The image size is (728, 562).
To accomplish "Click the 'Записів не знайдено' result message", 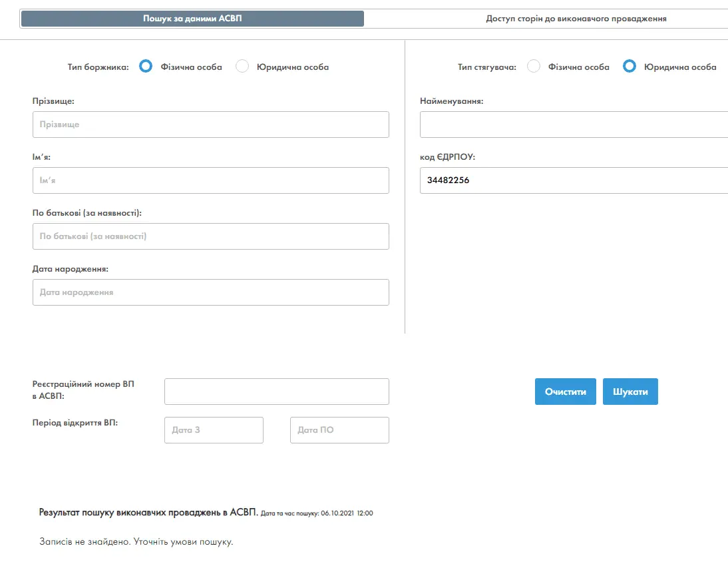I will coord(136,541).
